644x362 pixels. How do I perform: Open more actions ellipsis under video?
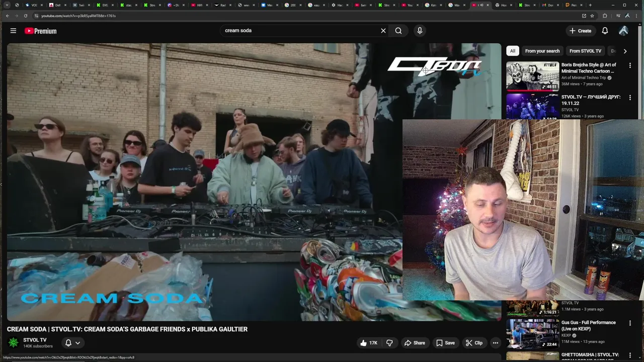pyautogui.click(x=495, y=343)
